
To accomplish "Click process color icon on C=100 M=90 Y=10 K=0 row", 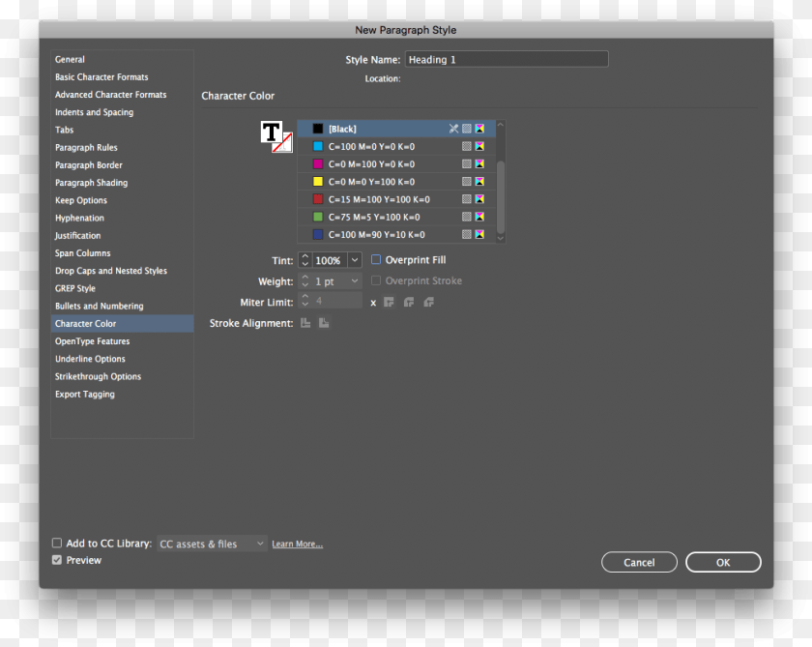I will (467, 234).
